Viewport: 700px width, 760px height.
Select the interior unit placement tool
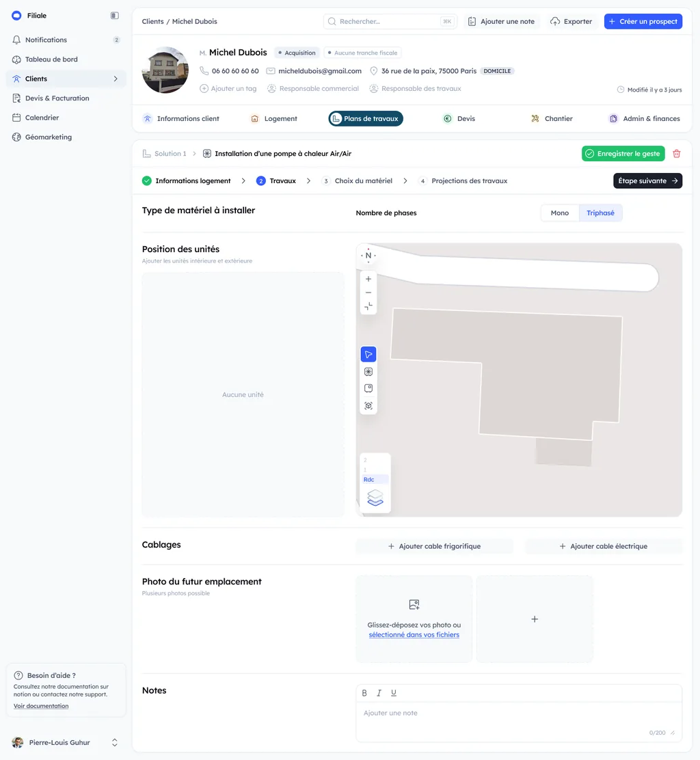pos(368,388)
